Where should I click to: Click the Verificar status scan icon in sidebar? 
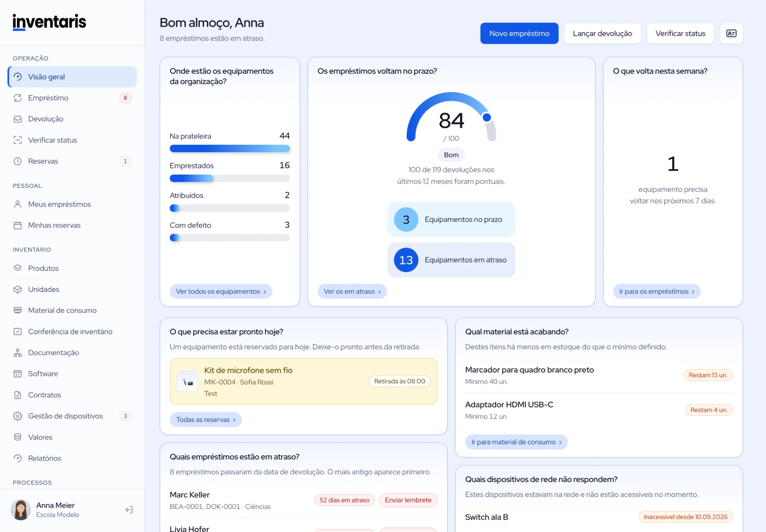(18, 140)
